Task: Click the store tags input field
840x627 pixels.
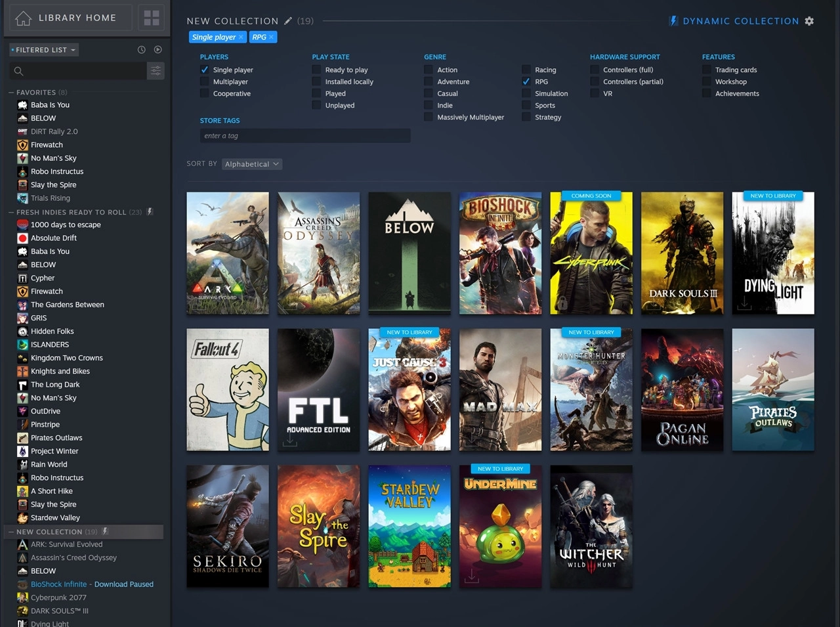Action: coord(305,136)
